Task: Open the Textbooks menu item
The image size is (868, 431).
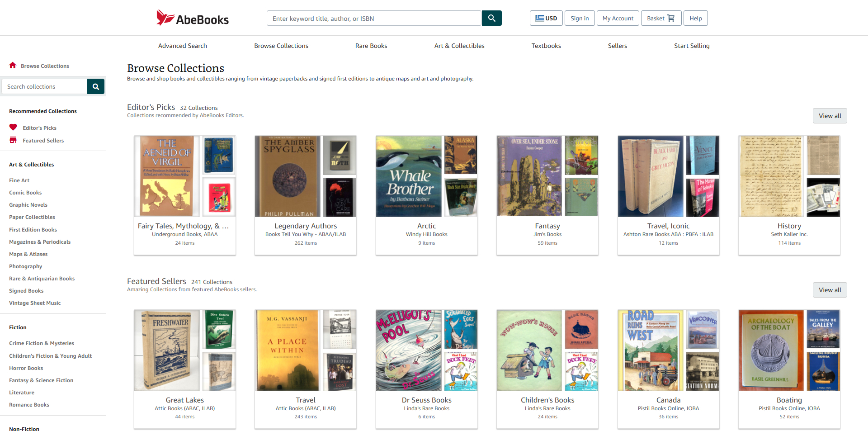Action: tap(546, 45)
